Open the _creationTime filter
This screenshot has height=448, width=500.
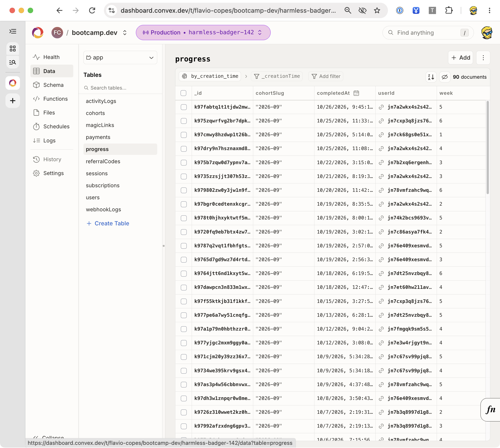pos(277,76)
